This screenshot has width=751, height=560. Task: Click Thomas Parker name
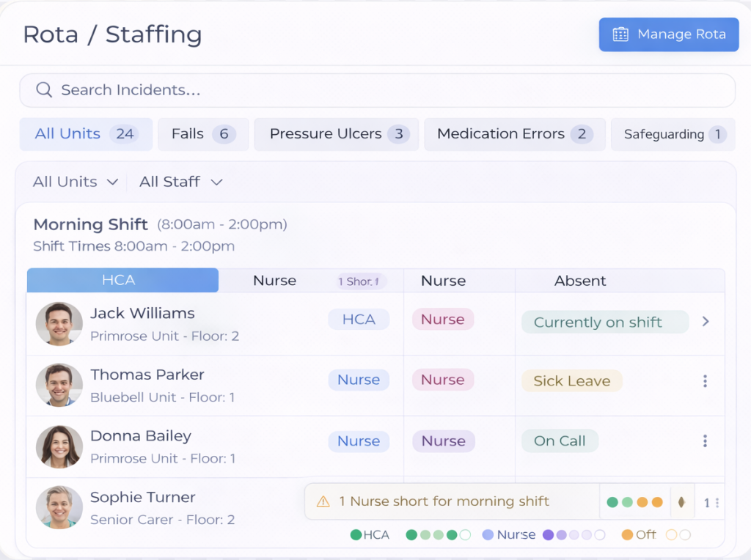coord(147,375)
